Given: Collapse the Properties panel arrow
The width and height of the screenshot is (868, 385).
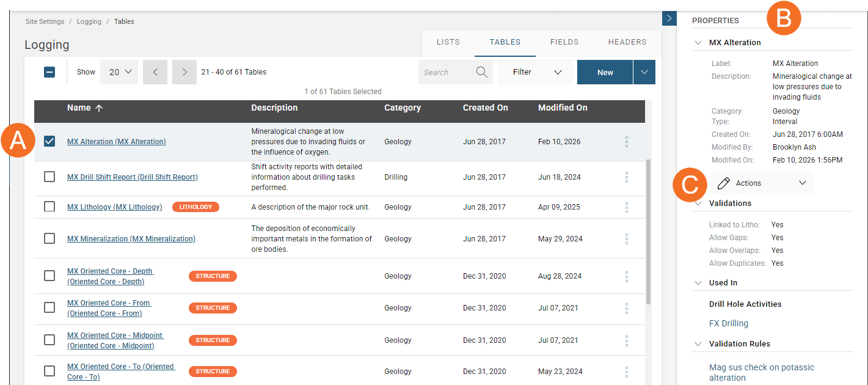Looking at the screenshot, I should [669, 18].
